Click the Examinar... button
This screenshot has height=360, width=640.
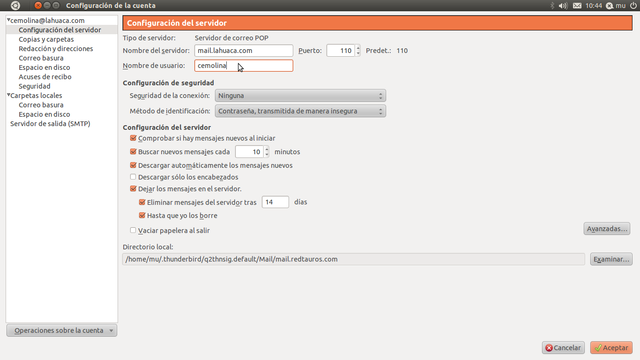[x=611, y=259]
